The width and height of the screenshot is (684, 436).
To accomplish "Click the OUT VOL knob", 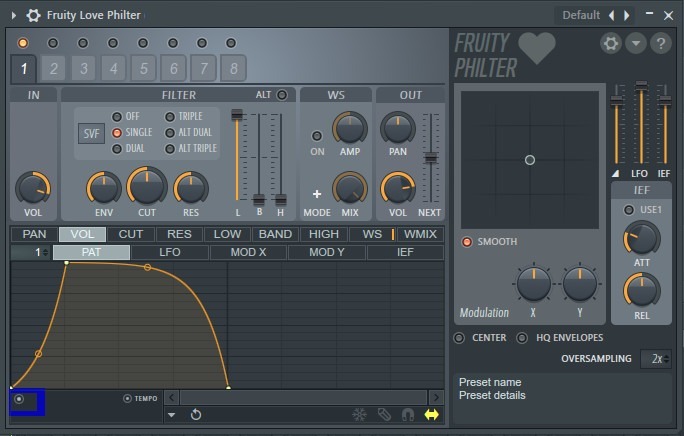I will point(397,188).
